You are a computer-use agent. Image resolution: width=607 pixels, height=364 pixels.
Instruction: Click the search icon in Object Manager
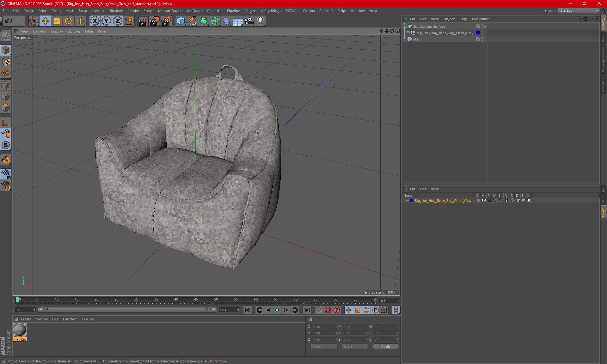coord(579,19)
